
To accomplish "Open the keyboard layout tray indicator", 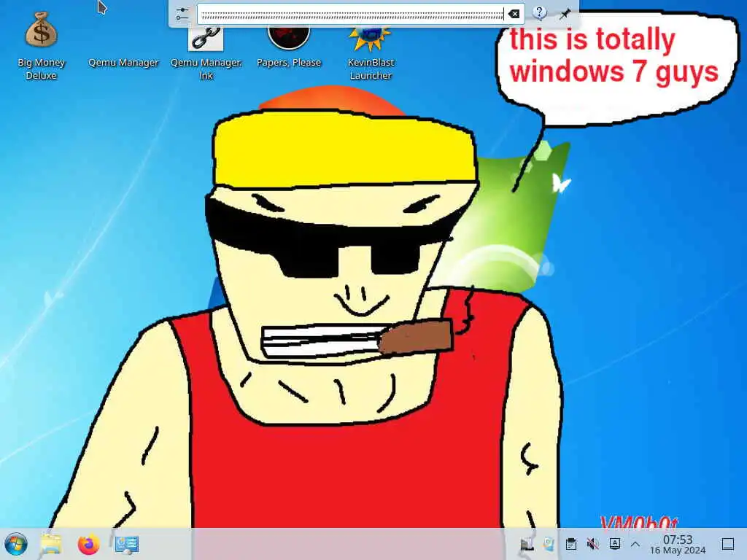I will point(614,544).
